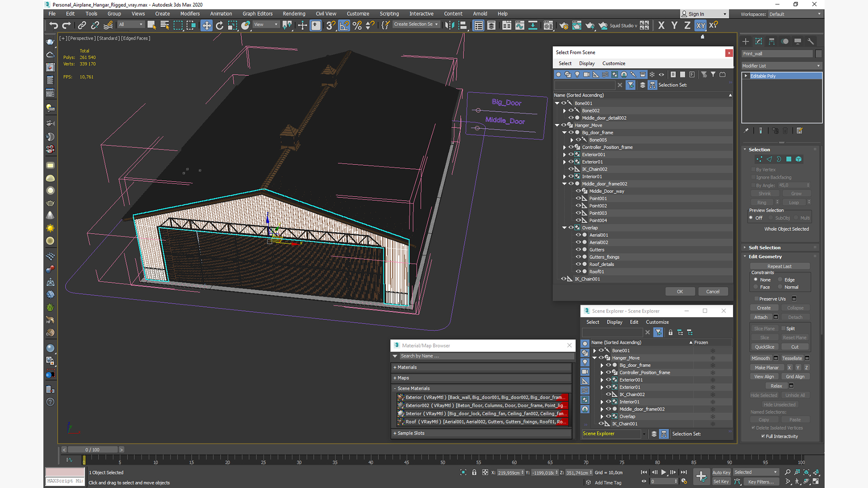Collapse the Hanger_Move tree in Select From Scene
The width and height of the screenshot is (868, 488).
pos(557,125)
